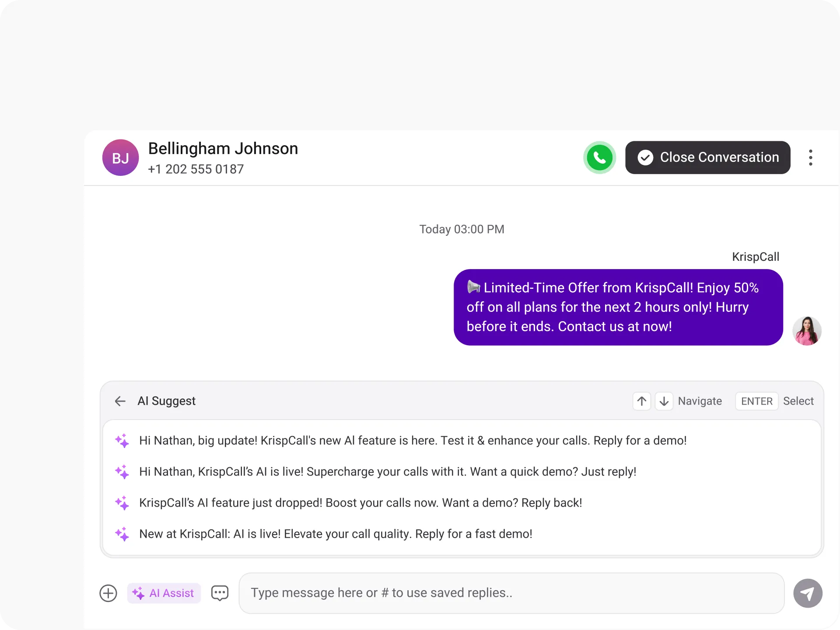Open saved replies chat bubble icon

(x=220, y=593)
